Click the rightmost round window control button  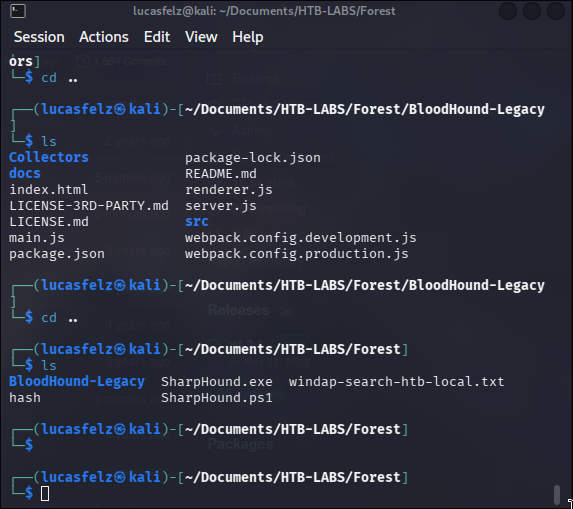[x=556, y=11]
